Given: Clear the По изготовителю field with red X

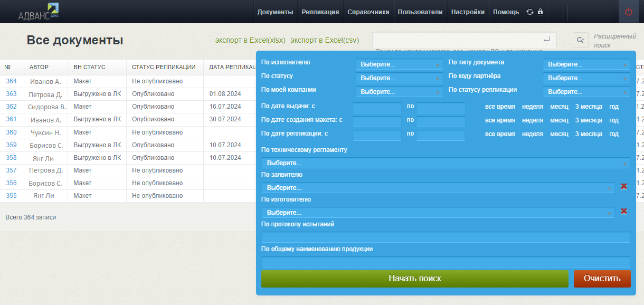Looking at the screenshot, I should pos(623,211).
